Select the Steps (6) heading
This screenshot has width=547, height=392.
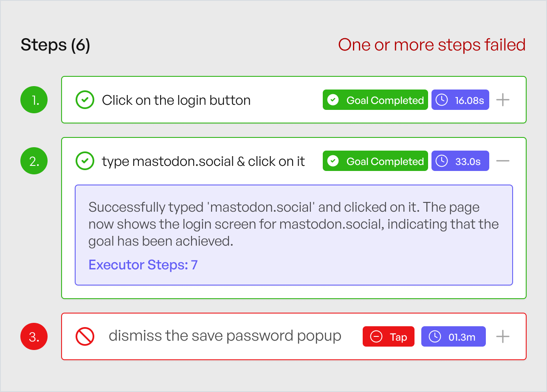point(56,45)
